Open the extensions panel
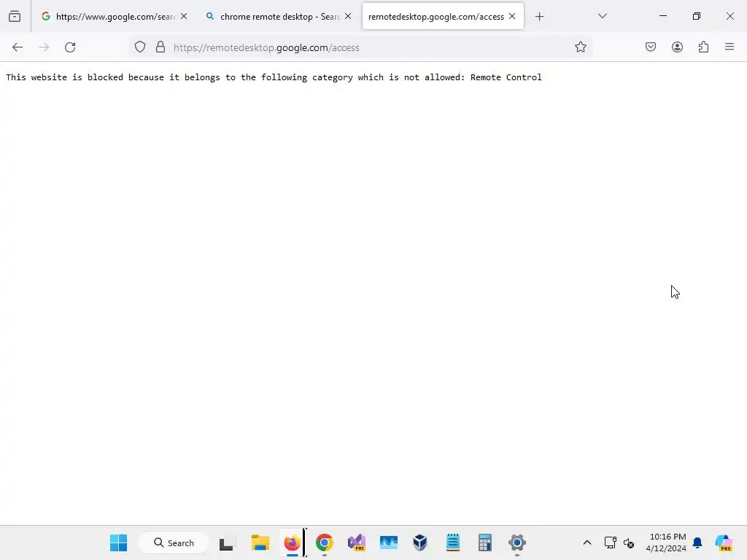The height and width of the screenshot is (560, 747). (703, 47)
